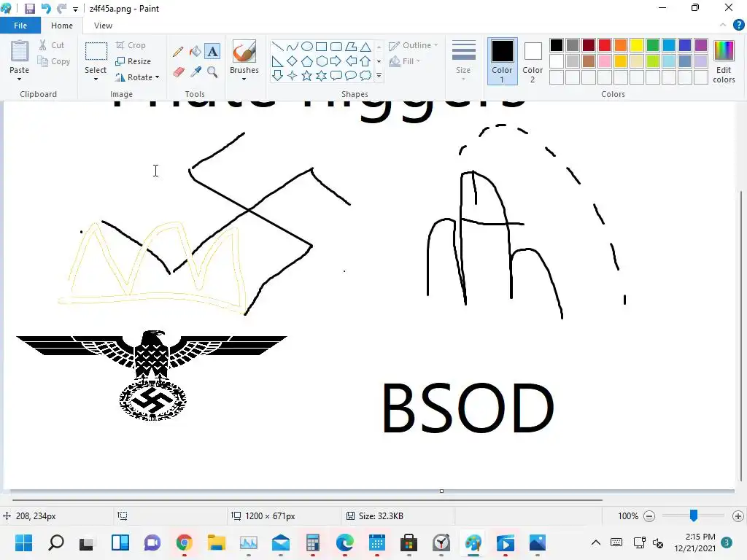The height and width of the screenshot is (560, 747).
Task: Click the Crop button
Action: tap(131, 45)
